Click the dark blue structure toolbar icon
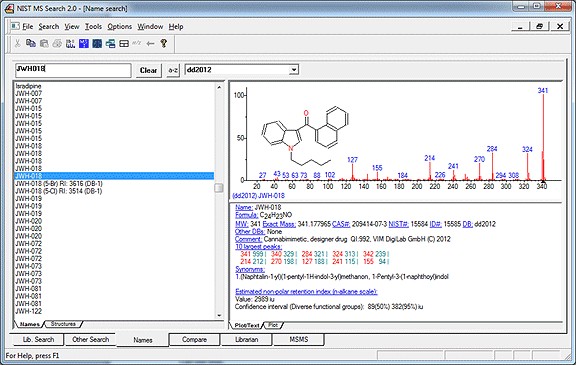Screen dimensions: 576x365 (97, 44)
